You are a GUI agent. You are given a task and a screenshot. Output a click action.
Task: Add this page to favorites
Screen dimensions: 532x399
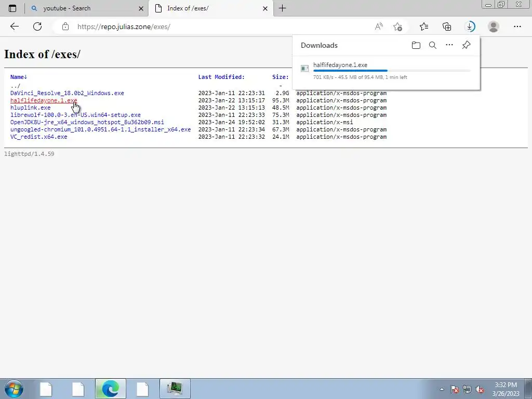tap(397, 26)
